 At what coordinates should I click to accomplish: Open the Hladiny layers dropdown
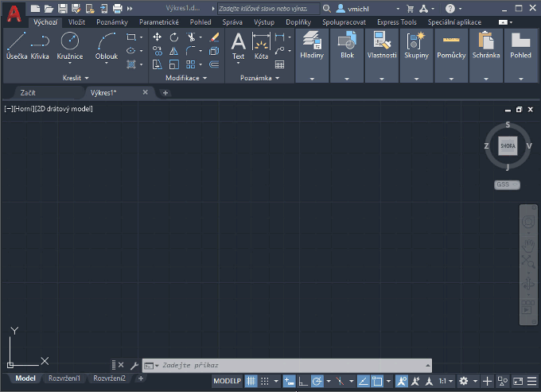click(x=312, y=79)
